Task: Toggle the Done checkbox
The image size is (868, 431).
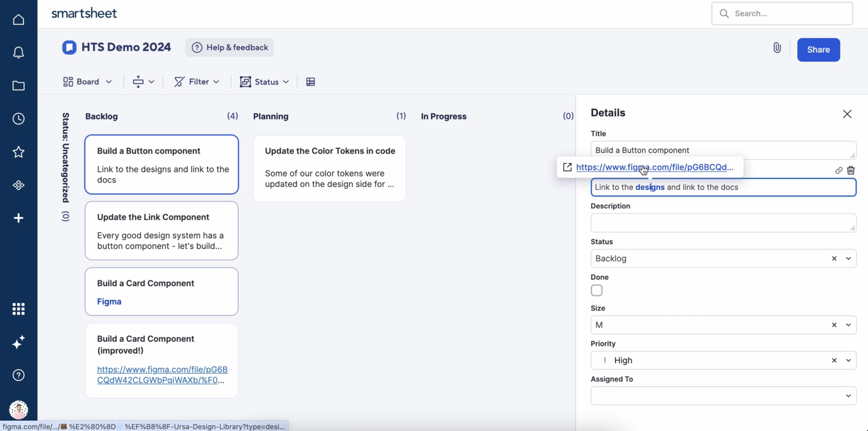Action: pyautogui.click(x=597, y=291)
